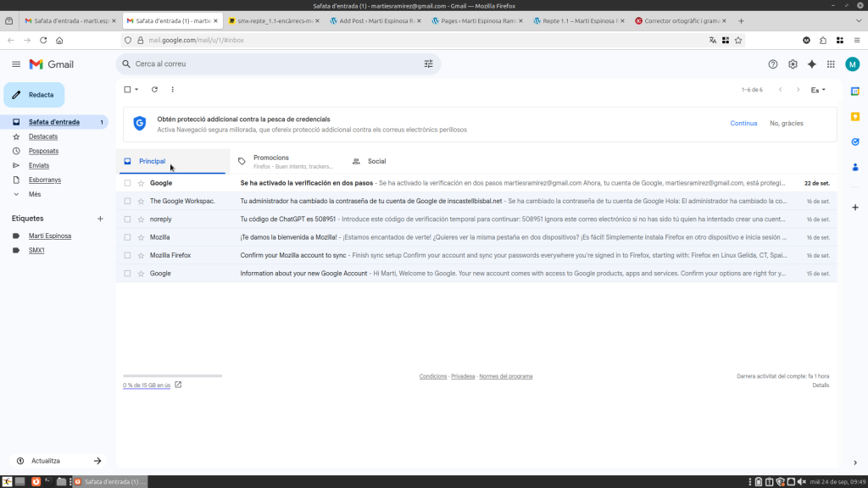868x488 pixels.
Task: Refresh the inbox message list
Action: tap(154, 89)
